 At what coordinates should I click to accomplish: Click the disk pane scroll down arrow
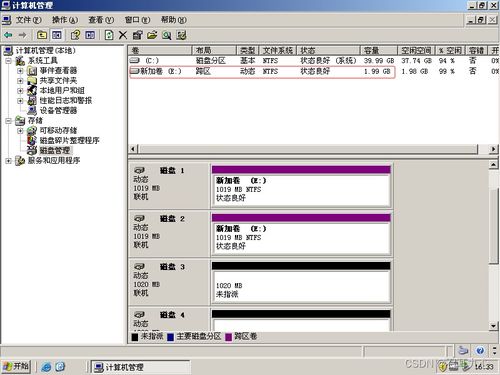(x=494, y=326)
